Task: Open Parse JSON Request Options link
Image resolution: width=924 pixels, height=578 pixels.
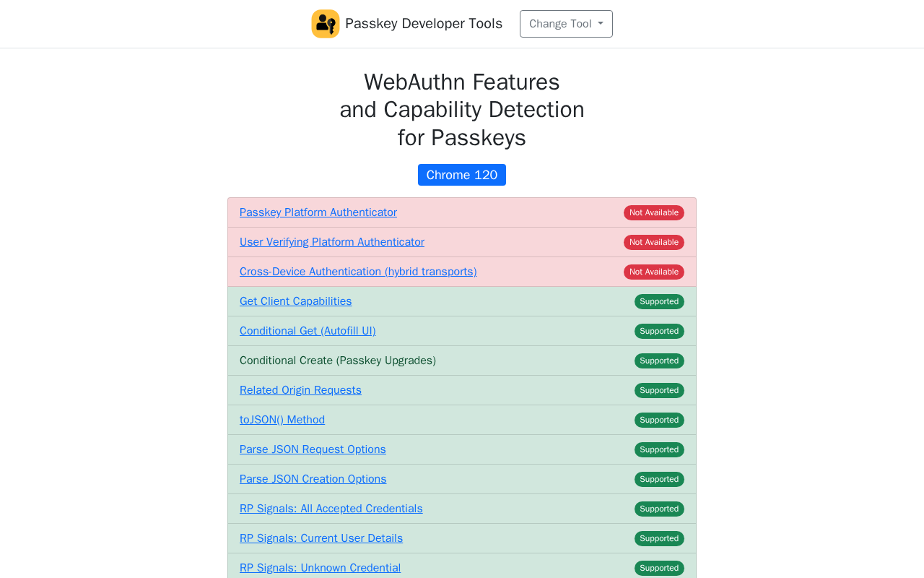Action: pos(313,449)
